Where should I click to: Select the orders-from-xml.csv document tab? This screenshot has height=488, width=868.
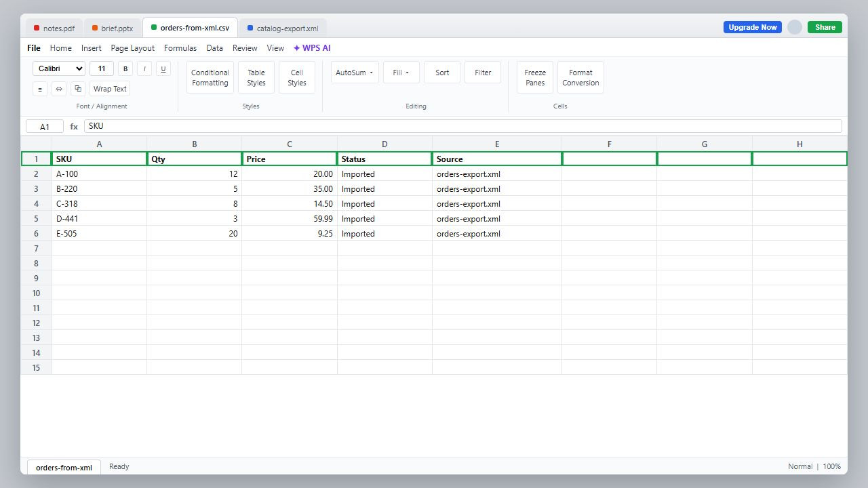[x=190, y=28]
